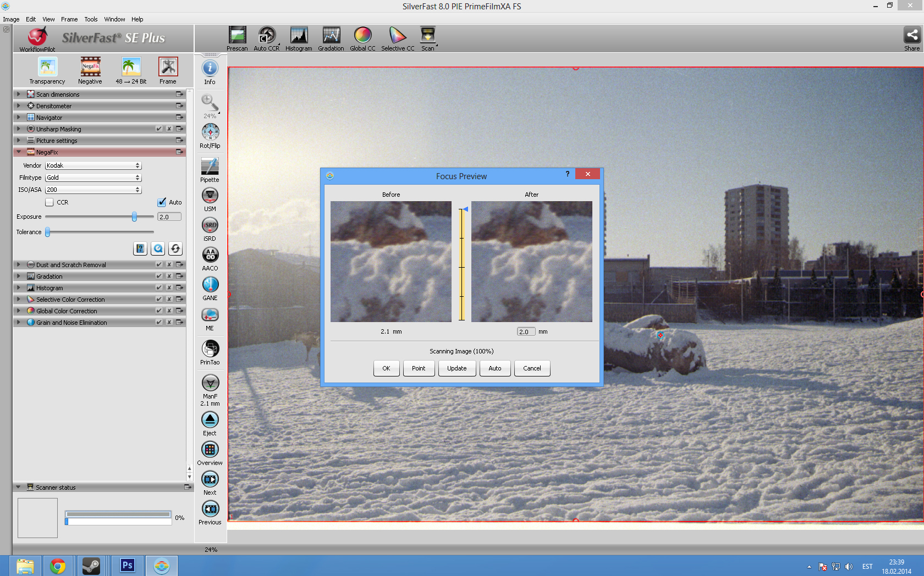924x576 pixels.
Task: Choose the 48 to 24 Bit icon
Action: pos(131,67)
